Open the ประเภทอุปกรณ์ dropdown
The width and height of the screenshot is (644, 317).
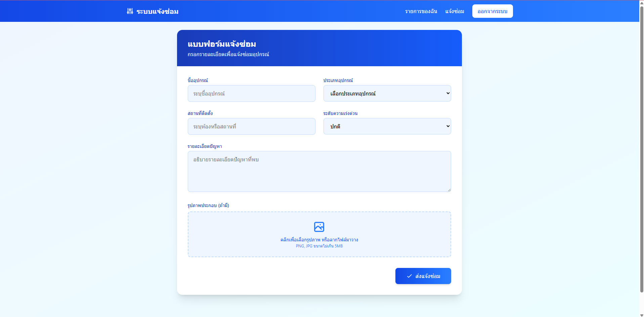tap(387, 93)
